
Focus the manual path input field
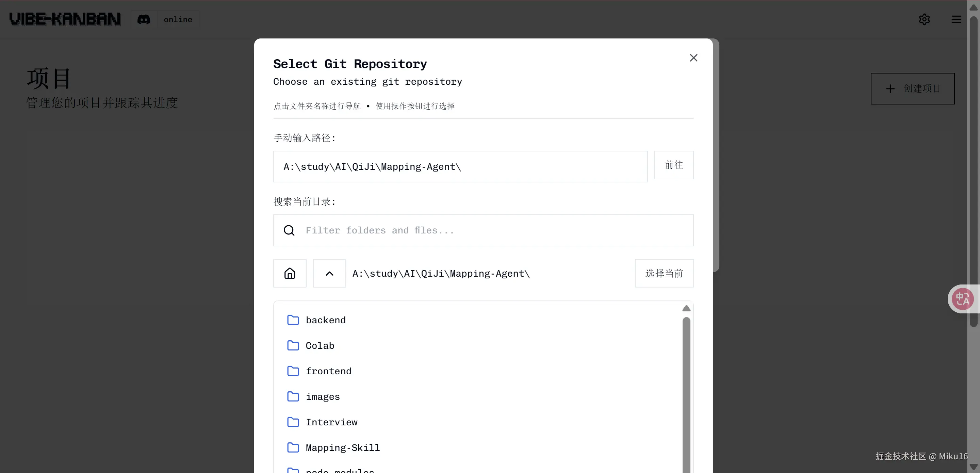click(460, 167)
